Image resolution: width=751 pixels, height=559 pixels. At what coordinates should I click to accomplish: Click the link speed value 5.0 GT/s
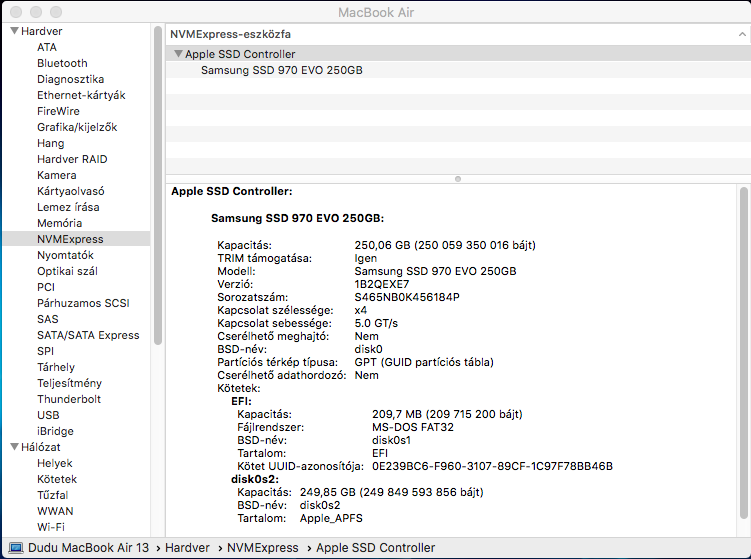tap(376, 323)
